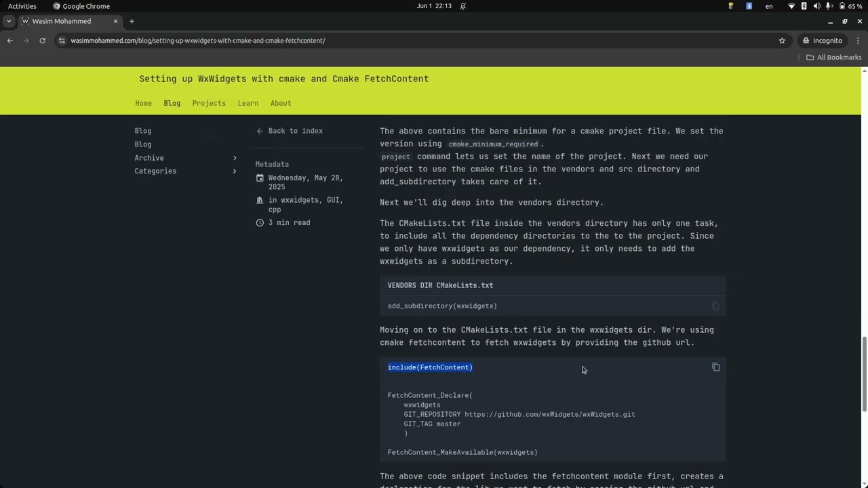Open the About nav item
The height and width of the screenshot is (488, 868).
(281, 103)
